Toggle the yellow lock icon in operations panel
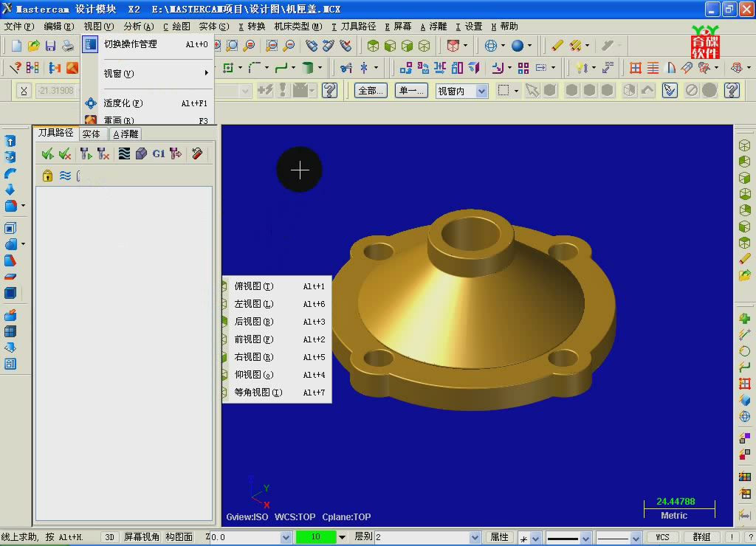 47,176
